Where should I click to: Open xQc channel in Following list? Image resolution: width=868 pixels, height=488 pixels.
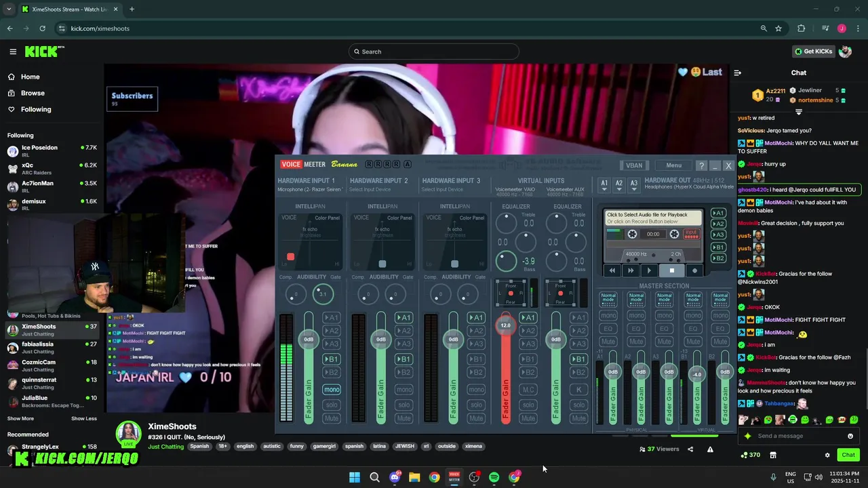pos(52,168)
